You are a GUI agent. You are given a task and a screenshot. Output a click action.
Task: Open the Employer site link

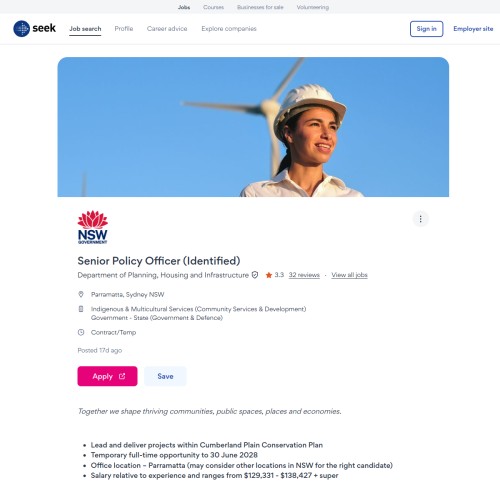click(x=473, y=29)
